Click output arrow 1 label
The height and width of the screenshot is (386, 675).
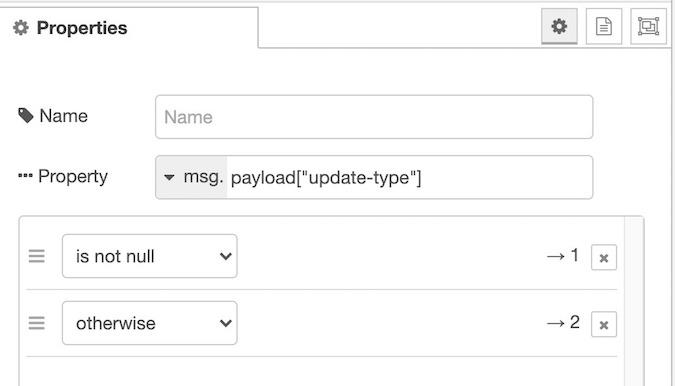(x=562, y=256)
